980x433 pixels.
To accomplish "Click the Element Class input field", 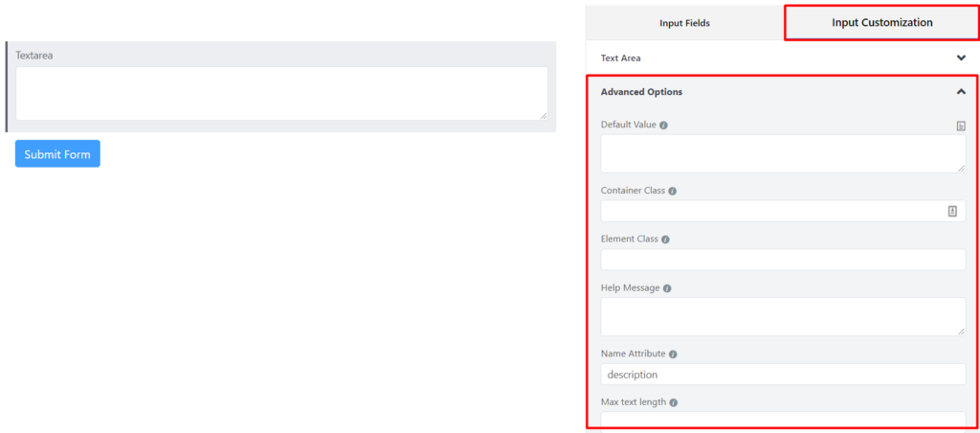I will [x=783, y=260].
